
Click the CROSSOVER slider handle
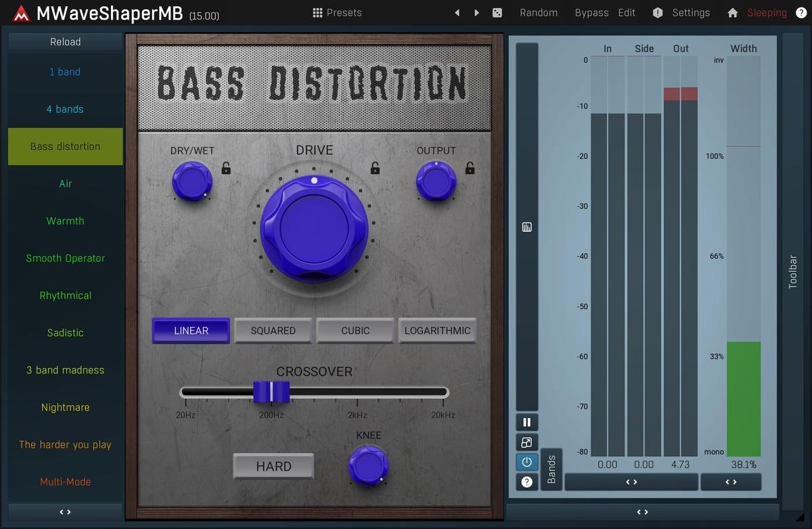pyautogui.click(x=271, y=392)
